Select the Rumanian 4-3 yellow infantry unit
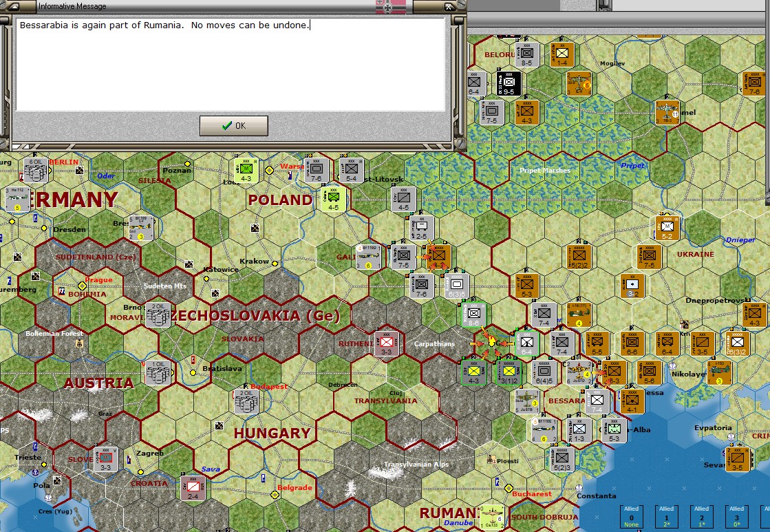 pyautogui.click(x=474, y=373)
